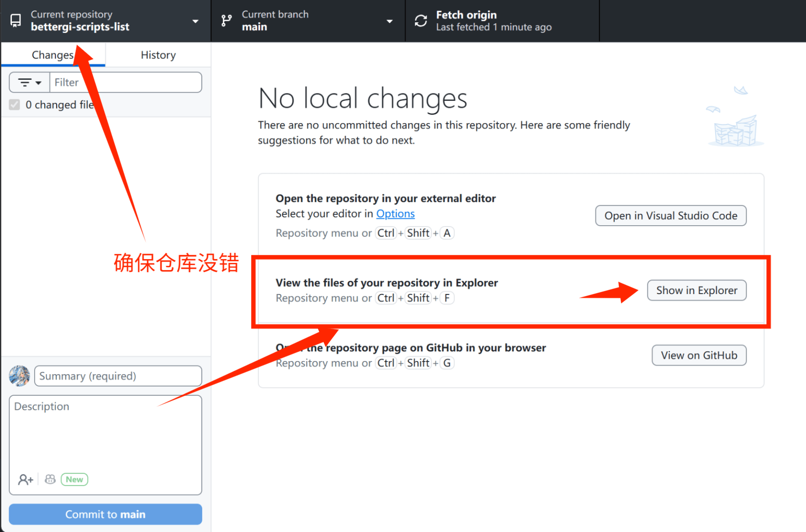Open the Options link

[395, 214]
